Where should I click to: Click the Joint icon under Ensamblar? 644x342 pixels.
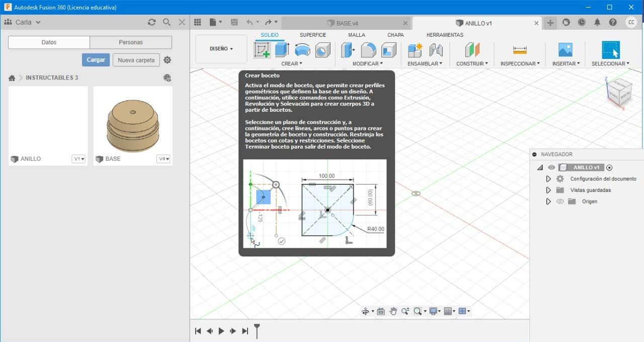click(x=436, y=50)
